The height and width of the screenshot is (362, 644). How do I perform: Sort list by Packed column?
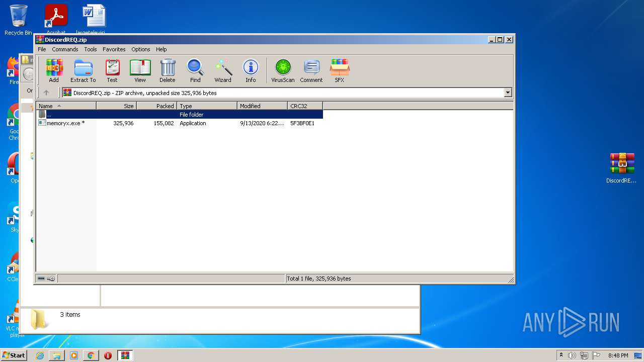[156, 106]
